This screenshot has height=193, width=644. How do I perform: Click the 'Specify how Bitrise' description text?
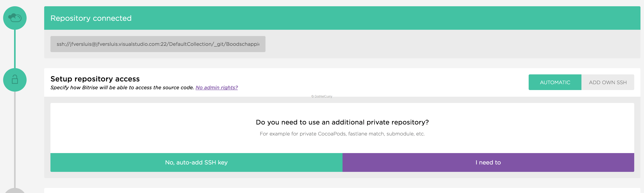point(122,88)
